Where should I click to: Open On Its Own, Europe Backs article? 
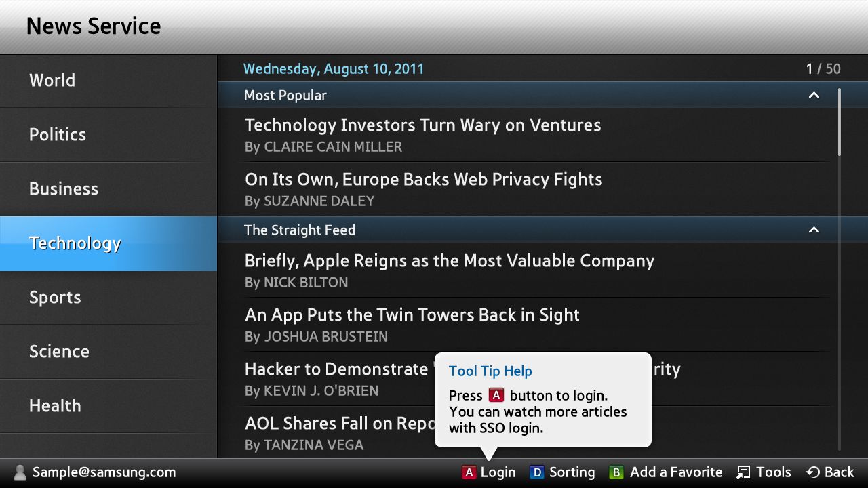(524, 189)
